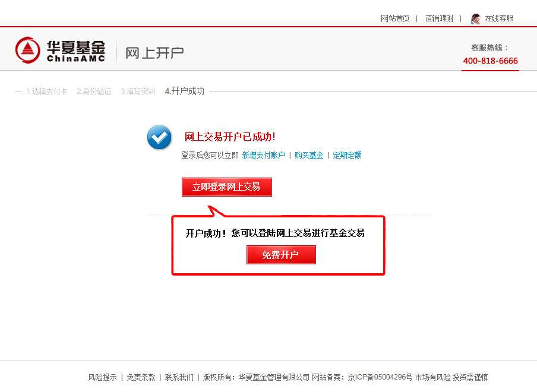537x392 pixels.
Task: Click the 400-818-6666 hotline number
Action: 491,61
